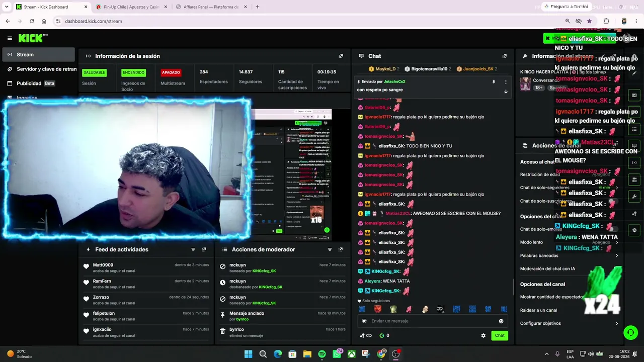This screenshot has height=362, width=644.
Task: Click the chat scrollbar
Action: pyautogui.click(x=513, y=288)
